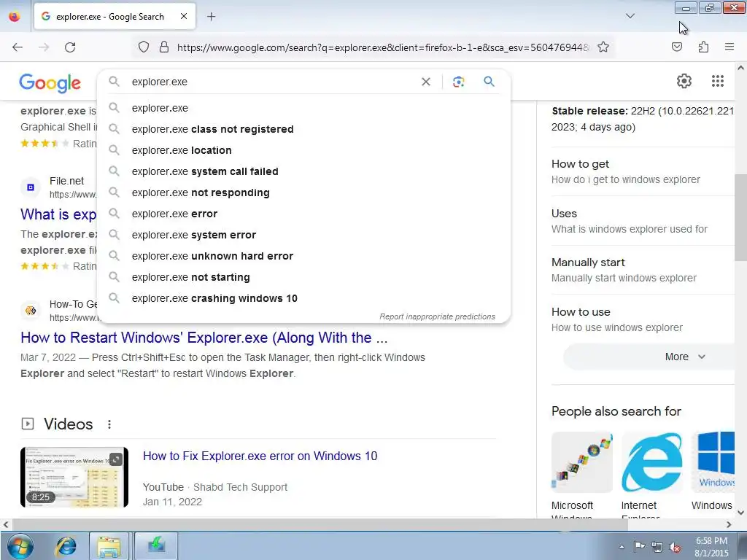Select suggestion explorer.exe unknown hard error

click(303, 256)
